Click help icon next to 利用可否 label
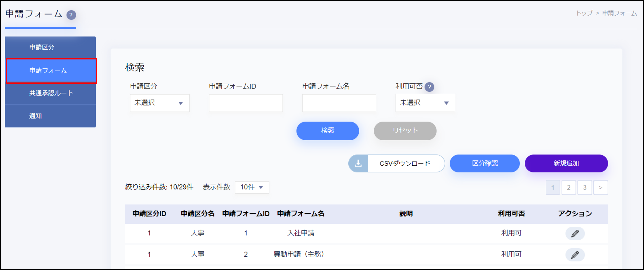 click(429, 87)
